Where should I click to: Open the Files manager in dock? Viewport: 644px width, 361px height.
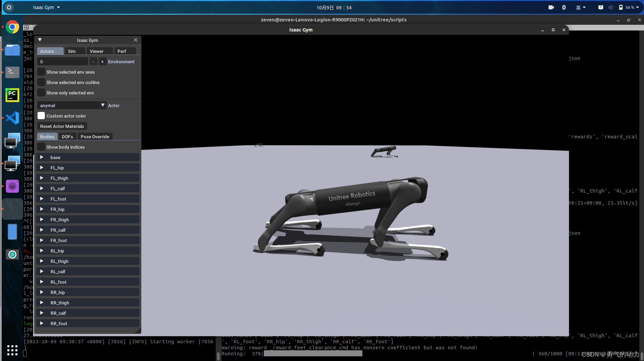(x=12, y=50)
